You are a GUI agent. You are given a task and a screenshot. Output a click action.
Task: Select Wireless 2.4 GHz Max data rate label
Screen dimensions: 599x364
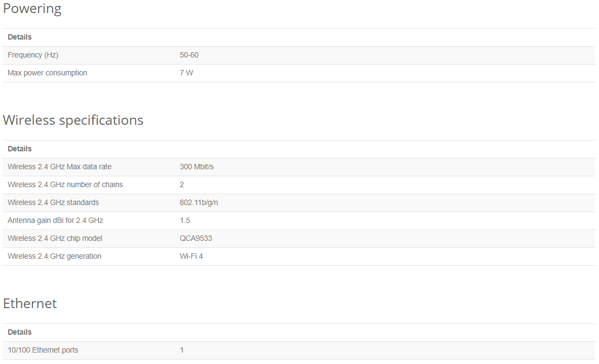(60, 167)
